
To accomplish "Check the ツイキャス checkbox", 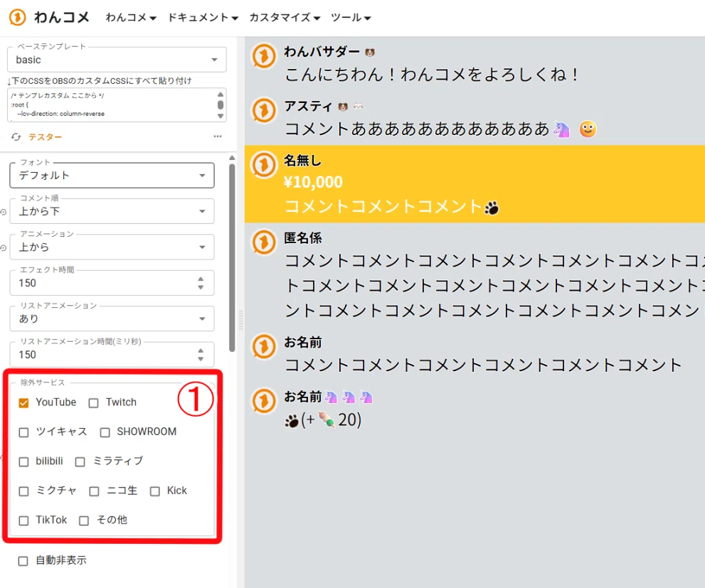I will [x=23, y=432].
